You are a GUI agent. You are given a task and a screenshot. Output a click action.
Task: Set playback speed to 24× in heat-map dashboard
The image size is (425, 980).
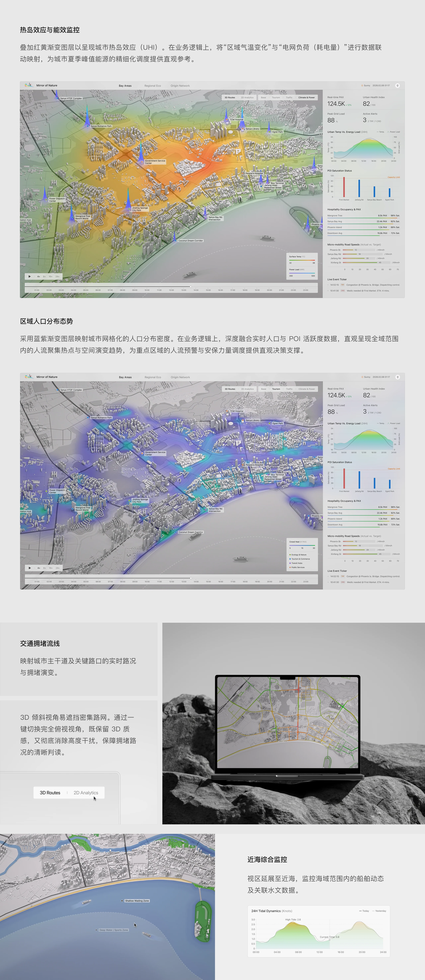click(57, 277)
